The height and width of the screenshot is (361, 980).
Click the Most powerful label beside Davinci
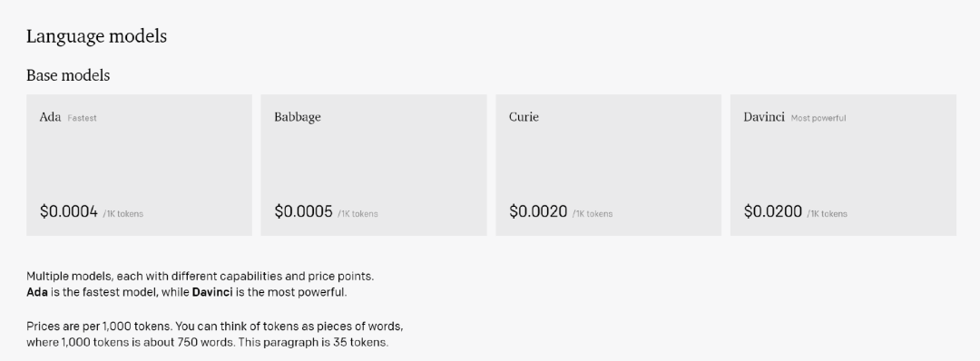click(x=818, y=118)
